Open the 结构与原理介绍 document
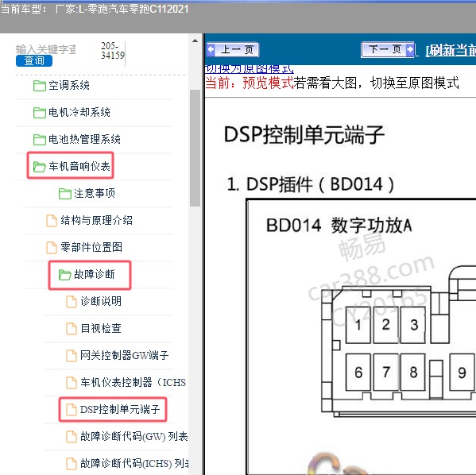The height and width of the screenshot is (475, 476). (x=96, y=220)
